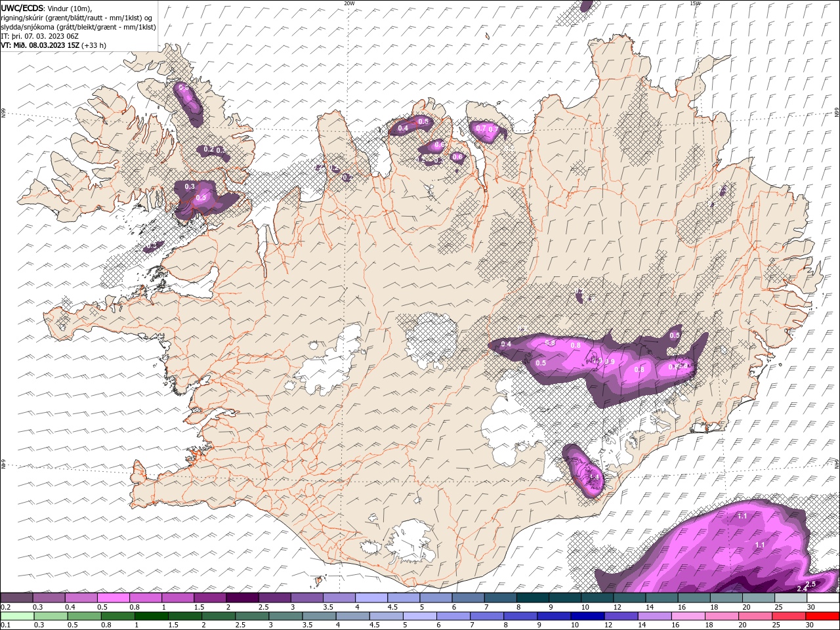The height and width of the screenshot is (630, 840).
Task: Click the lower legend swatch starting at 0.1
Action: (18, 616)
